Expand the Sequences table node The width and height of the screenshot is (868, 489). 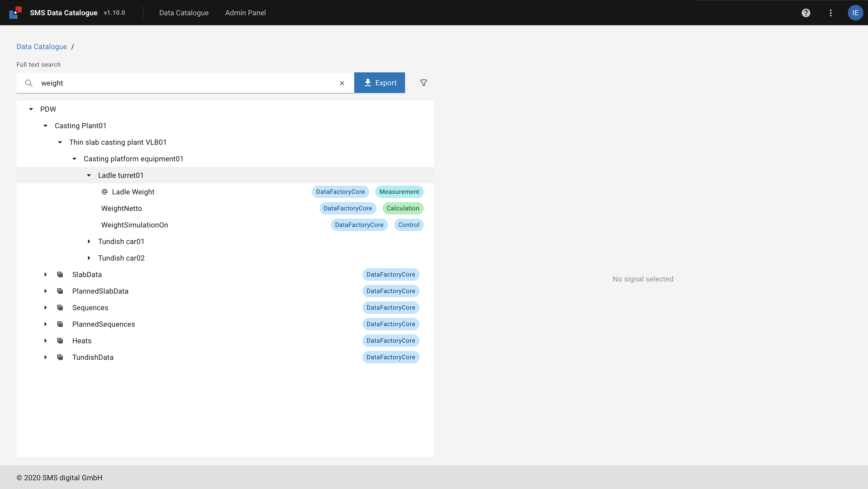[45, 308]
